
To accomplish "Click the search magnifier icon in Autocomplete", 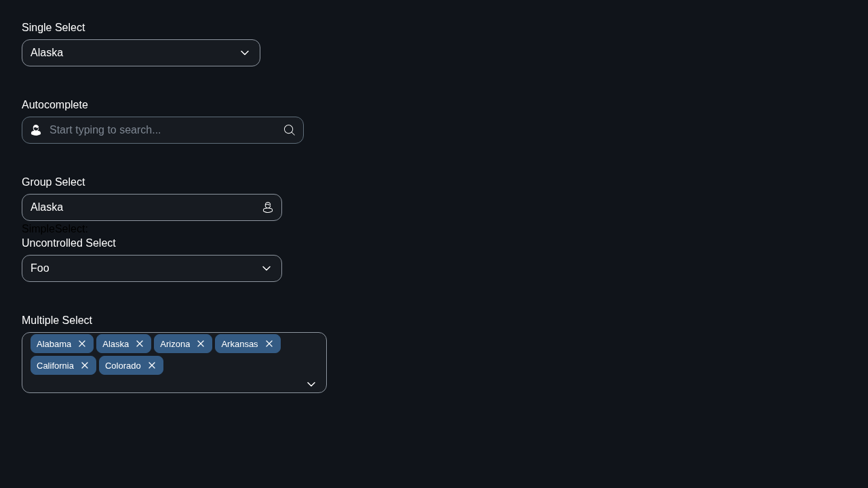I will point(289,130).
